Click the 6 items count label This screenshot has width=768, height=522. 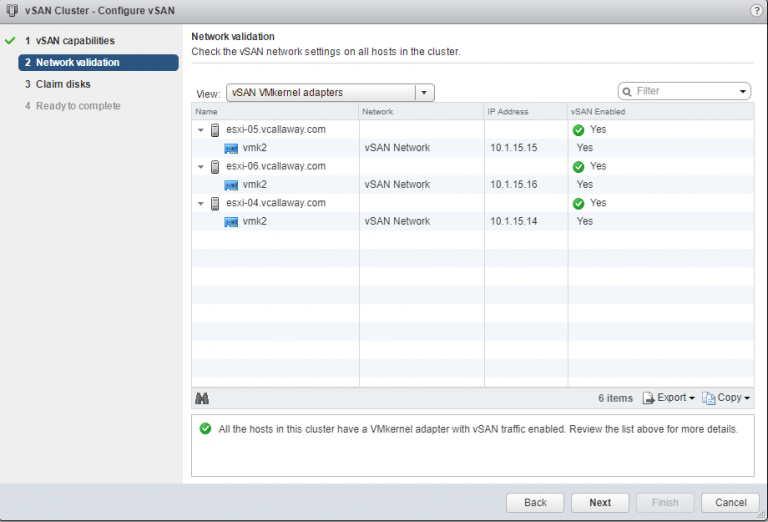tap(615, 399)
